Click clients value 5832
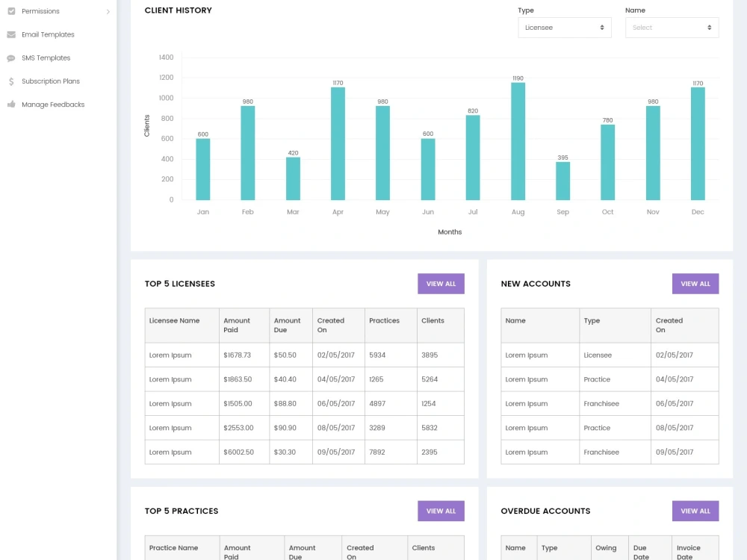 click(430, 428)
